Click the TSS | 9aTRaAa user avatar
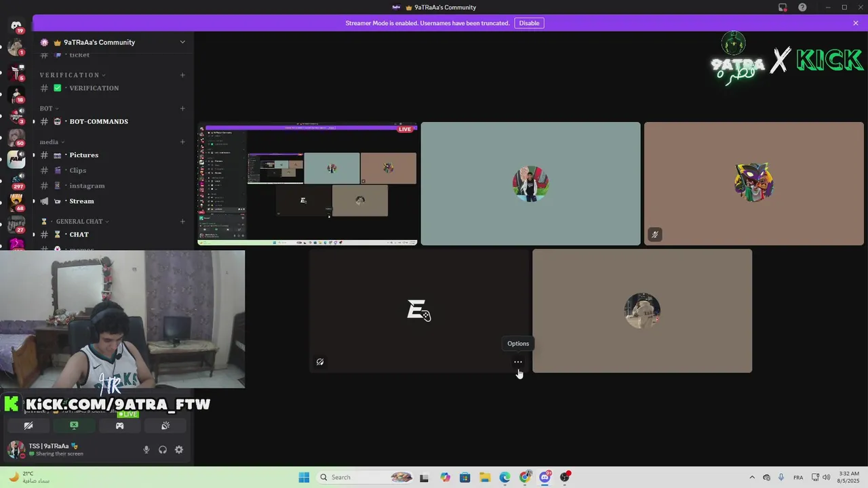Viewport: 868px width, 488px height. point(16,449)
